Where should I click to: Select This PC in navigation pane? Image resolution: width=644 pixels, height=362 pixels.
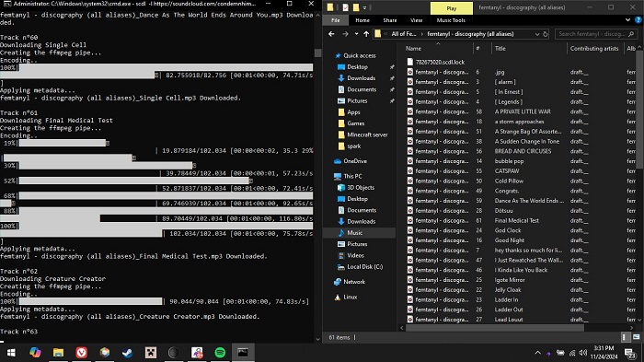pos(352,176)
